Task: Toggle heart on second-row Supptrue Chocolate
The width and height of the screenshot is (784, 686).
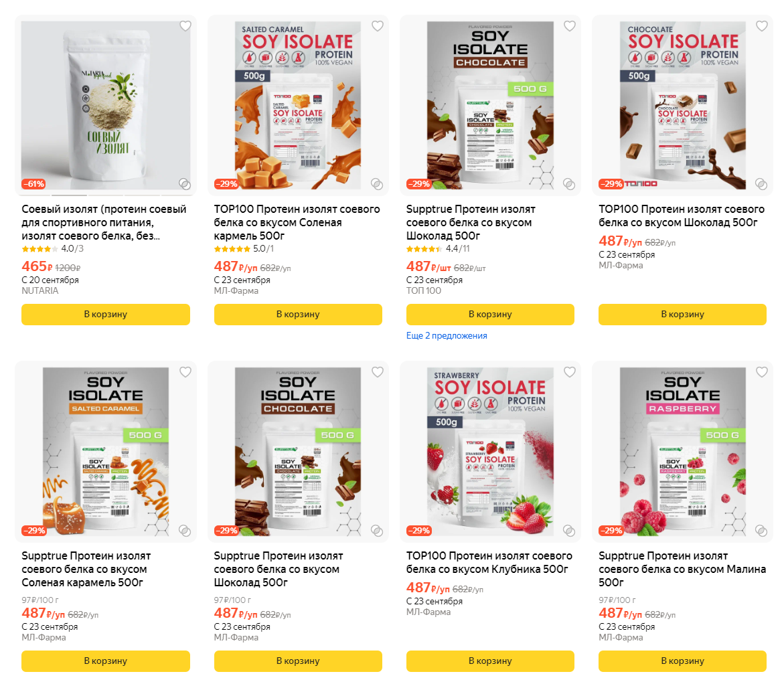Action: 378,372
